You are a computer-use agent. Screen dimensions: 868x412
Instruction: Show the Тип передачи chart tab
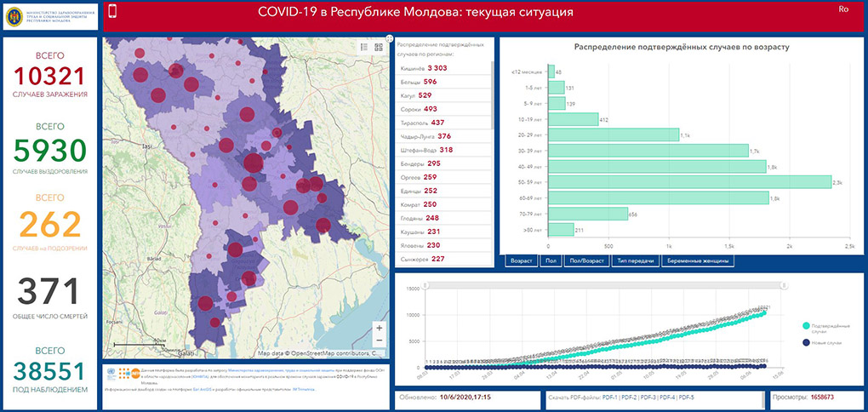click(x=635, y=261)
